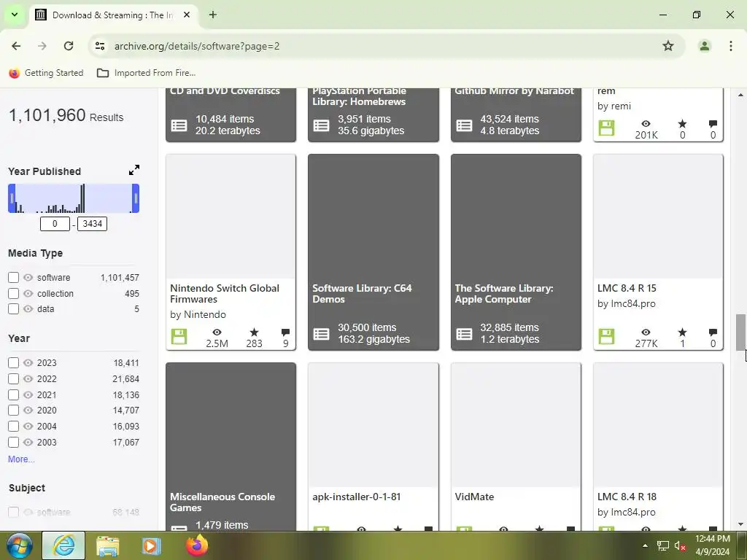
Task: Click the collection list icon on CD and DVD Coverdiscs
Action: (x=179, y=125)
